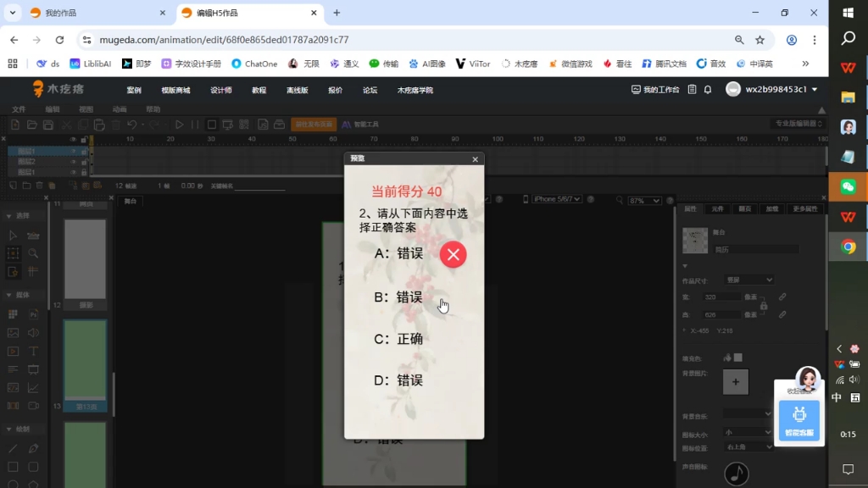Viewport: 868px width, 488px height.
Task: Click the stop animation icon
Action: pos(211,125)
